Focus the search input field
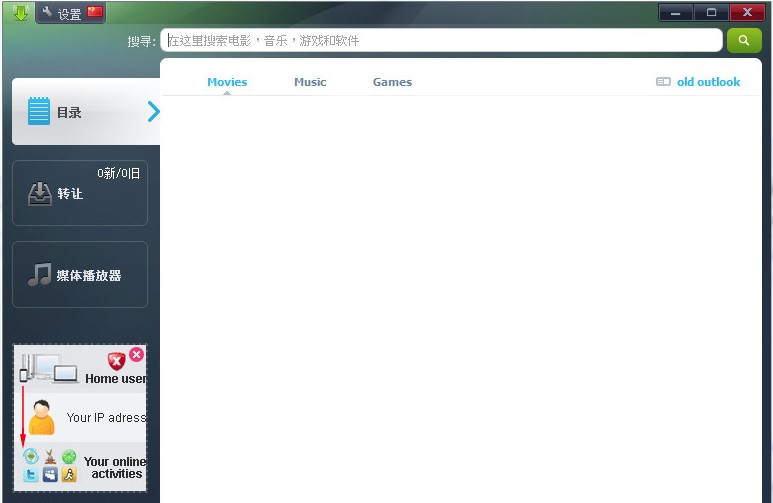773x503 pixels. coord(441,40)
